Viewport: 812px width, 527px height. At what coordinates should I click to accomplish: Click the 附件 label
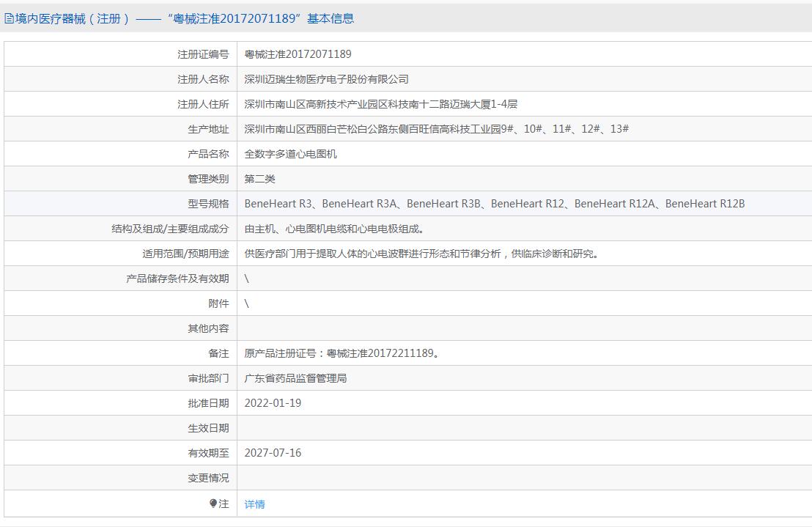[x=218, y=303]
